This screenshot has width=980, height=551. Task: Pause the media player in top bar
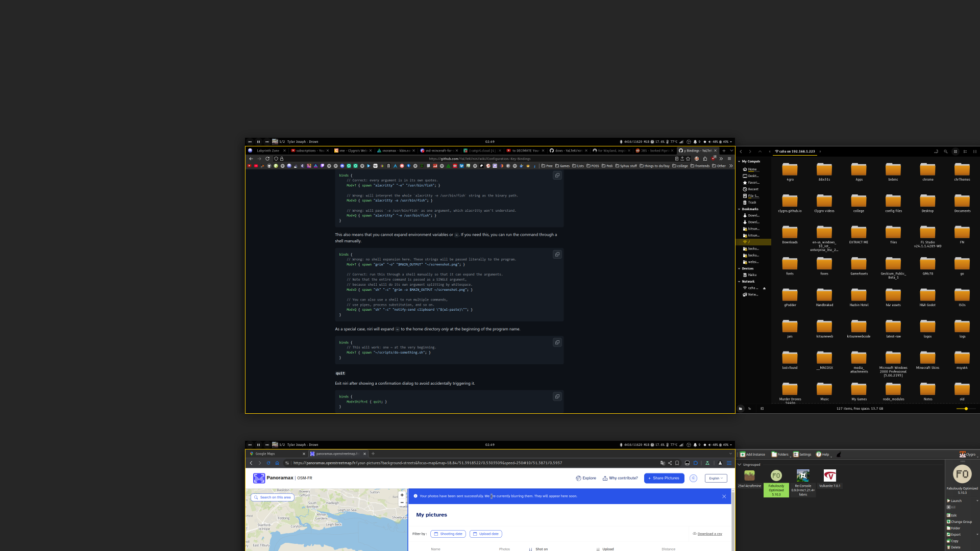coord(258,142)
